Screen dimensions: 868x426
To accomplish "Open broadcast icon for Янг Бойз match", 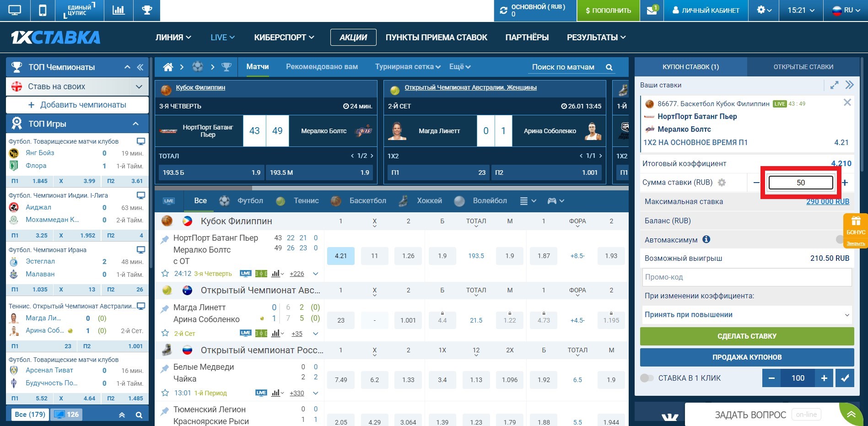I will click(141, 141).
